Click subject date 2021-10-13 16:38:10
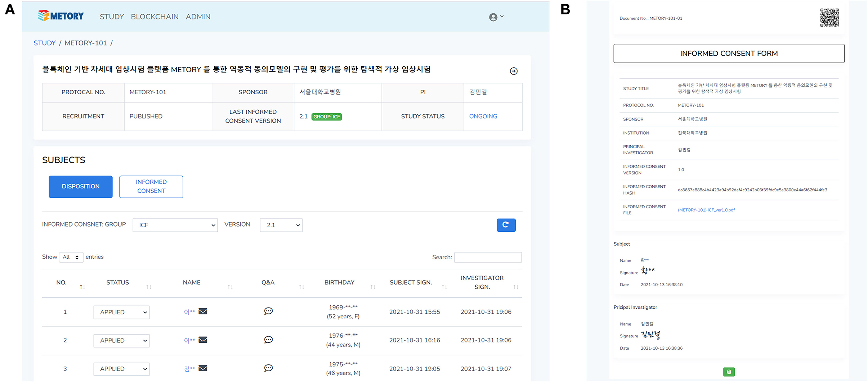The image size is (868, 382). click(662, 285)
